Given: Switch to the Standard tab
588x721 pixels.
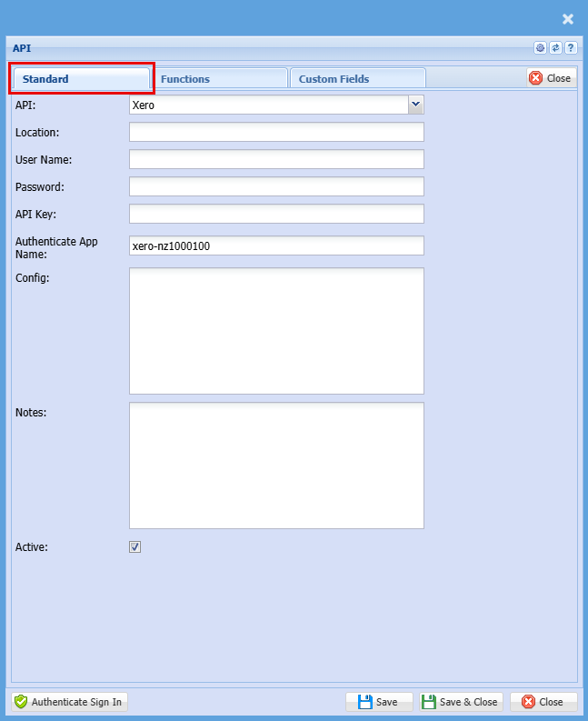Looking at the screenshot, I should coord(82,78).
